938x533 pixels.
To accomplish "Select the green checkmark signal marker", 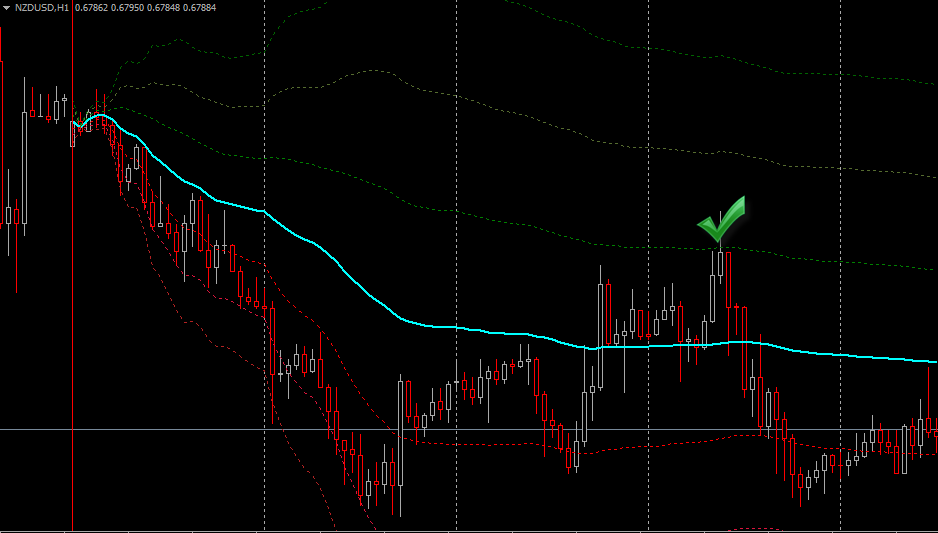I will click(721, 219).
